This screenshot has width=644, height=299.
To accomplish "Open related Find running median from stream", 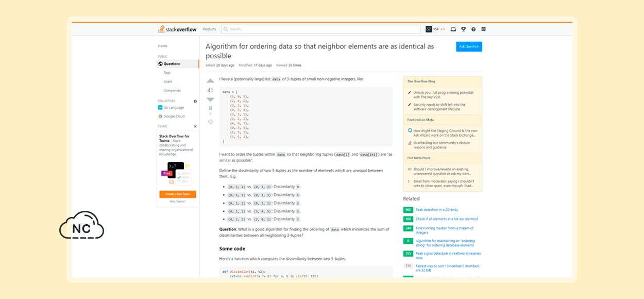I will tap(445, 230).
